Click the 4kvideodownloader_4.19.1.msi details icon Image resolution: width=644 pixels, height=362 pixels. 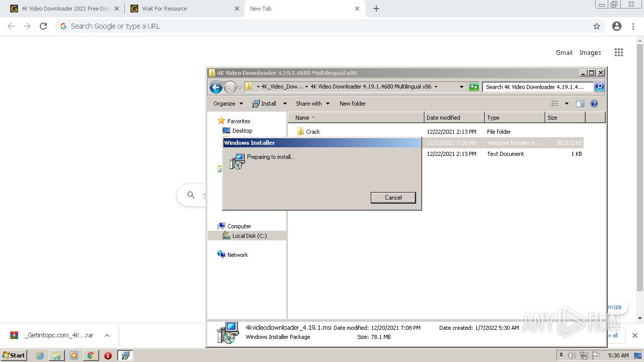pyautogui.click(x=227, y=332)
